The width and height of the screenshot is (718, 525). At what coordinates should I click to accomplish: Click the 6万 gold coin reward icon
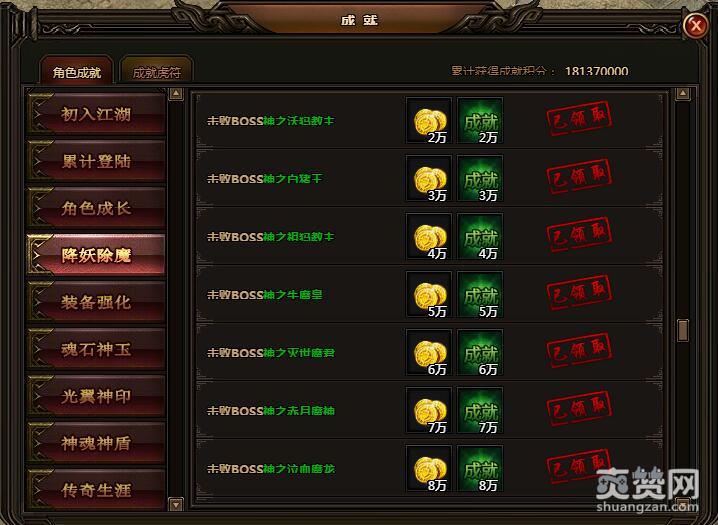pyautogui.click(x=429, y=352)
